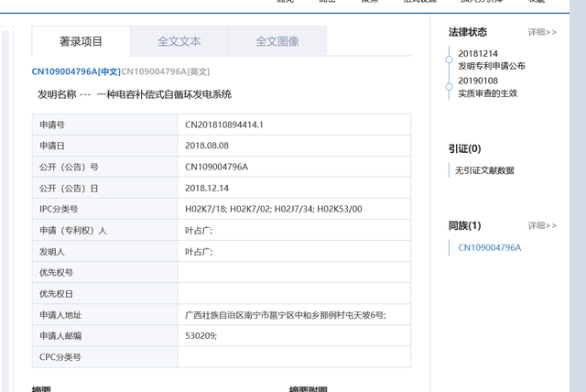The width and height of the screenshot is (586, 392).
Task: Click the 20190108 legal status timeline marker
Action: [x=450, y=87]
